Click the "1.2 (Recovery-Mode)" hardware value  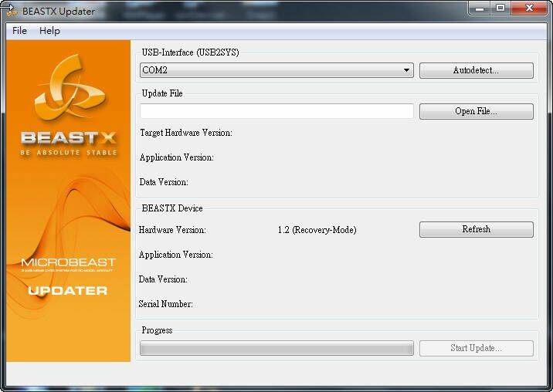[x=317, y=230]
